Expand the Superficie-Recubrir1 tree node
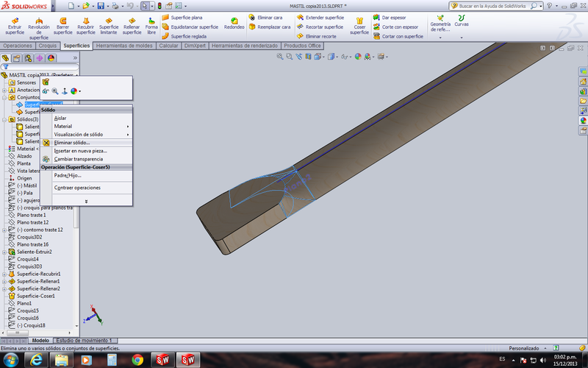The height and width of the screenshot is (368, 588). point(4,274)
